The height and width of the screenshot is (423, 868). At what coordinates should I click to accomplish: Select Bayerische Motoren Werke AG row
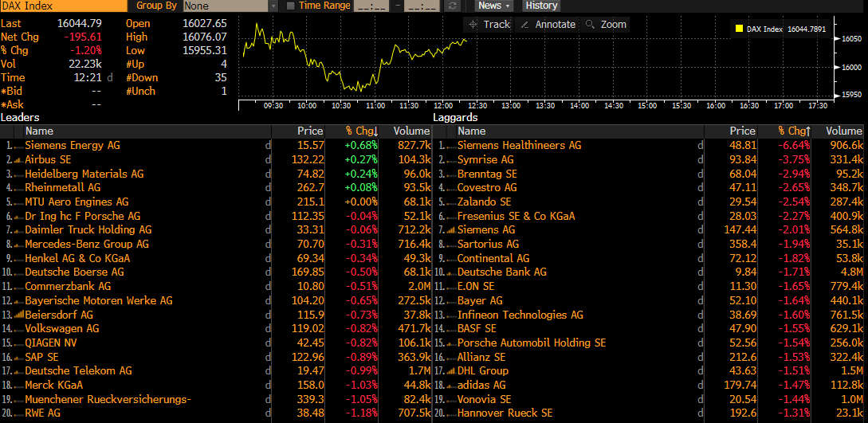[x=216, y=300]
